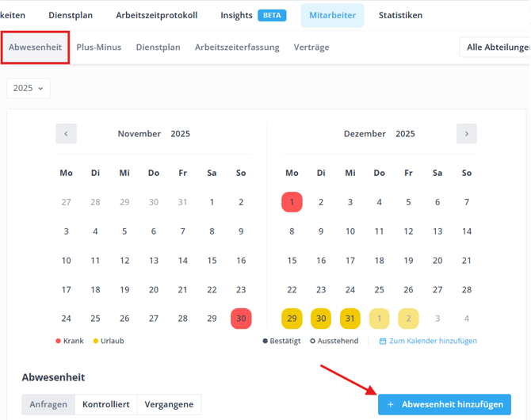Open Insights BETA in the top menu

pyautogui.click(x=252, y=15)
